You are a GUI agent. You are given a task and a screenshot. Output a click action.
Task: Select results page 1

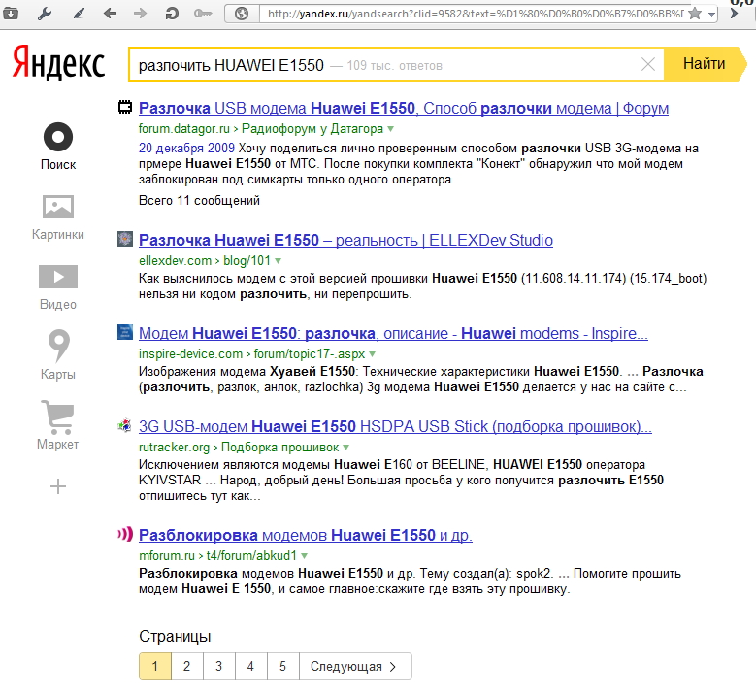point(154,666)
